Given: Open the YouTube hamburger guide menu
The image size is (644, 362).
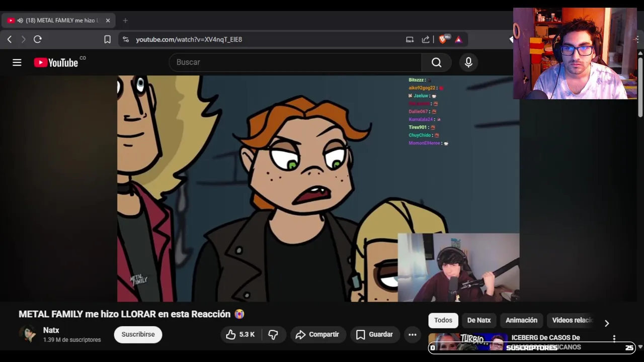Looking at the screenshot, I should click(x=17, y=62).
